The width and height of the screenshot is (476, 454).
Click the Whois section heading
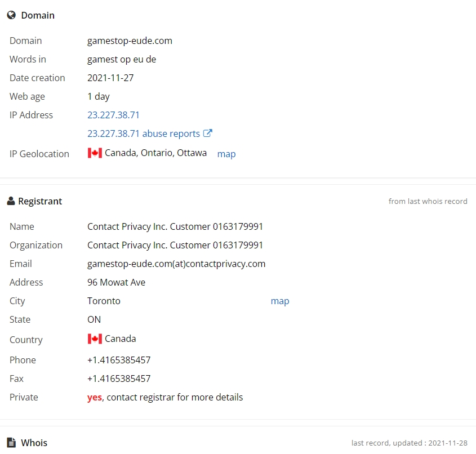tap(34, 443)
